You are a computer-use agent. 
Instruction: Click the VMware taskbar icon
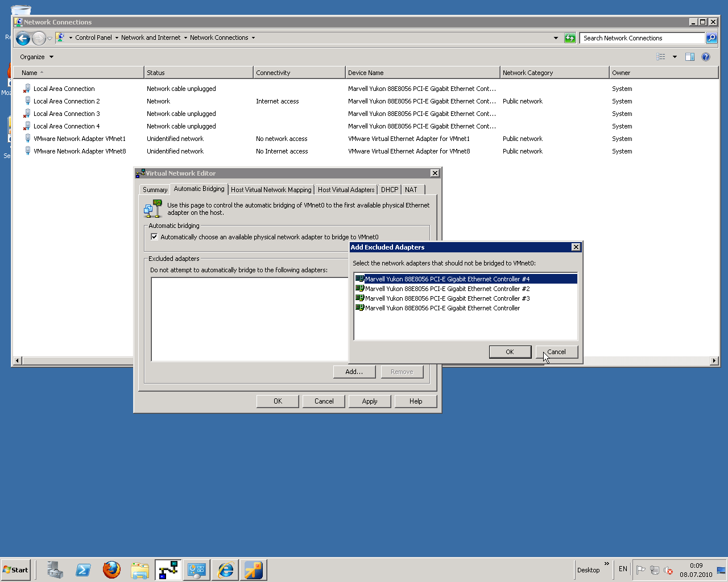tap(254, 569)
